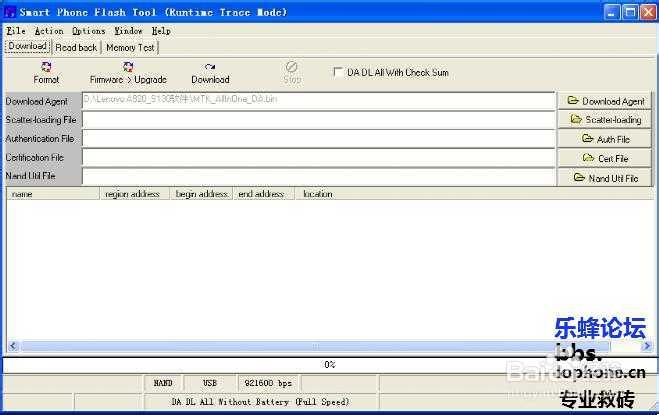Close the Flash Tool window
Viewport: 659px width, 415px height.
tap(648, 12)
